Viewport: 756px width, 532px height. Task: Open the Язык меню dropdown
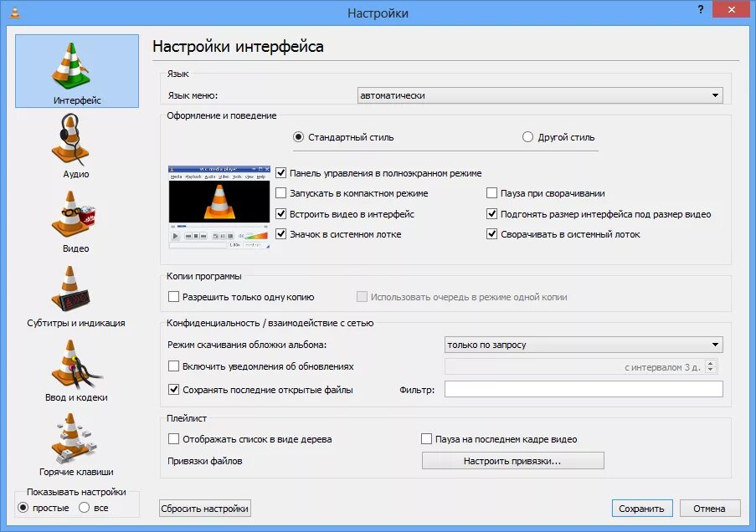point(540,95)
